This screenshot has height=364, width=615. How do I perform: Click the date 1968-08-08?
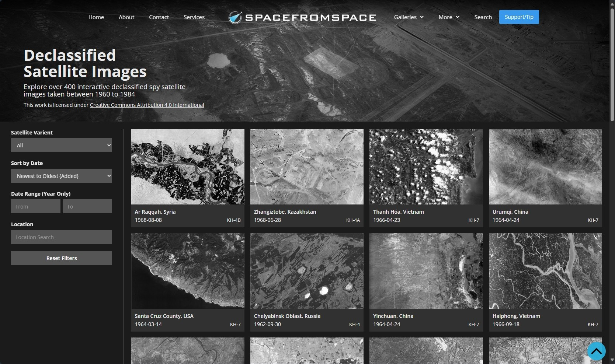(x=148, y=220)
